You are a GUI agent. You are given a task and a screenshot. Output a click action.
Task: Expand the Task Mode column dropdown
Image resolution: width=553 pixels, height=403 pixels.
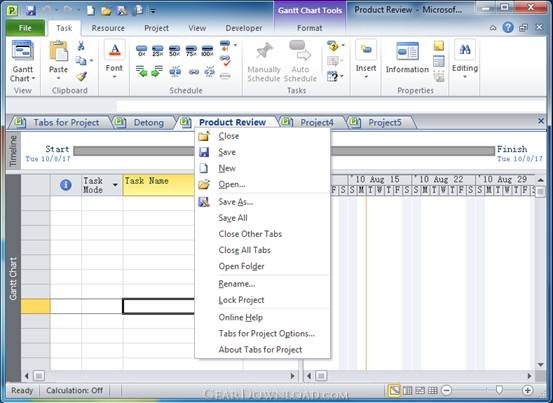115,185
